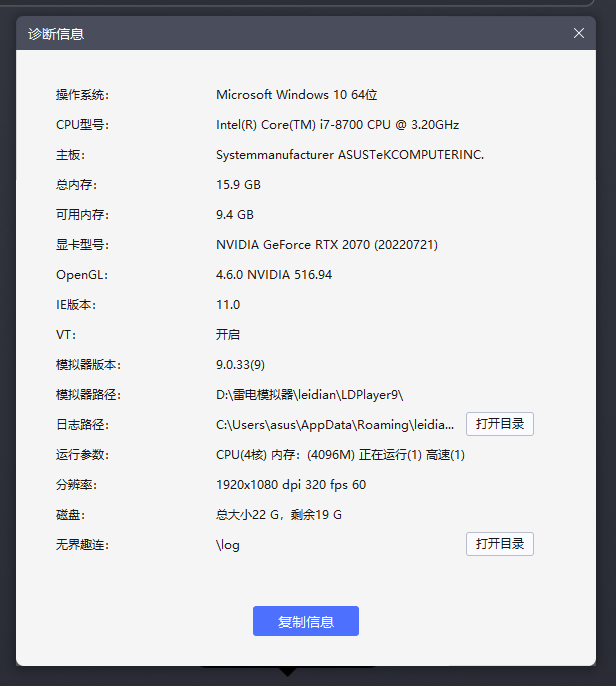
Task: Close the 诊断信息 dialog
Action: coord(579,33)
